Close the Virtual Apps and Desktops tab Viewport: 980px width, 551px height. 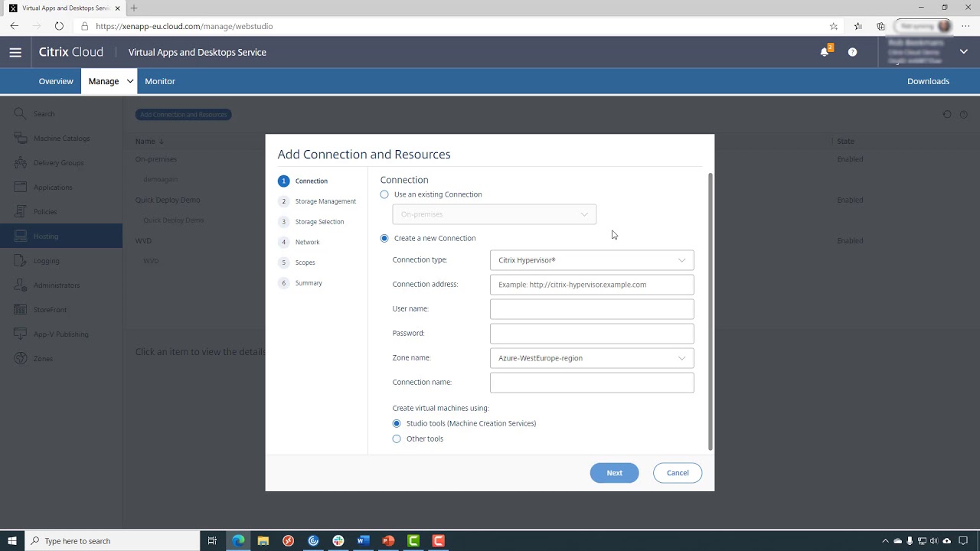(117, 8)
